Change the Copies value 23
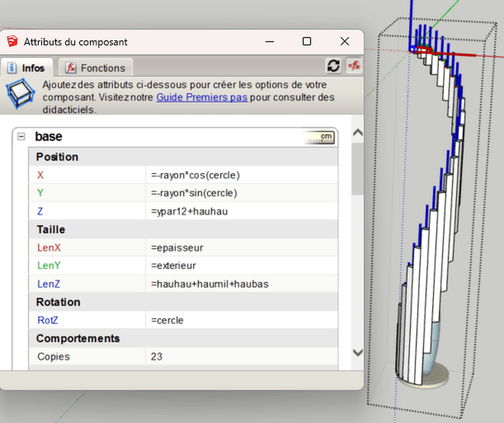 tap(241, 357)
